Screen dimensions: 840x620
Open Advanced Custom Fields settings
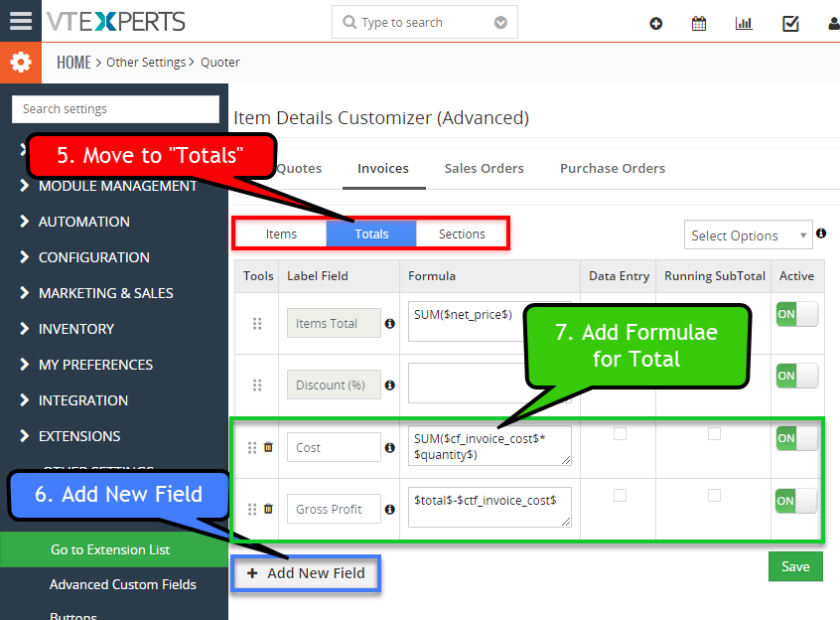point(123,584)
